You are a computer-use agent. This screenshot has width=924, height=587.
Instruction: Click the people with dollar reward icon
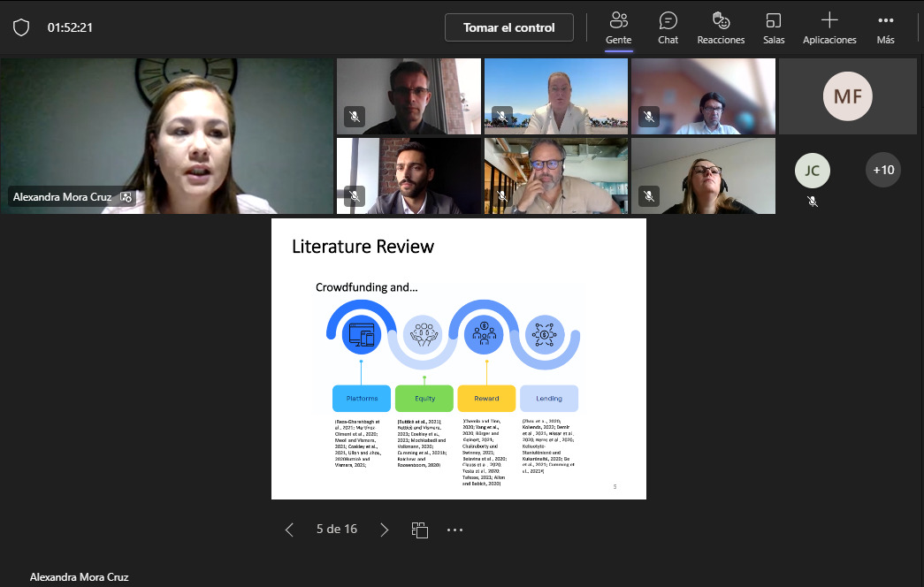click(484, 335)
